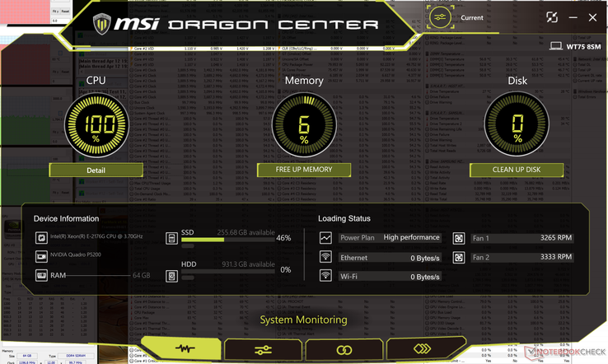This screenshot has height=364, width=608.
Task: Open the double-arrow tools tab
Action: click(x=423, y=349)
